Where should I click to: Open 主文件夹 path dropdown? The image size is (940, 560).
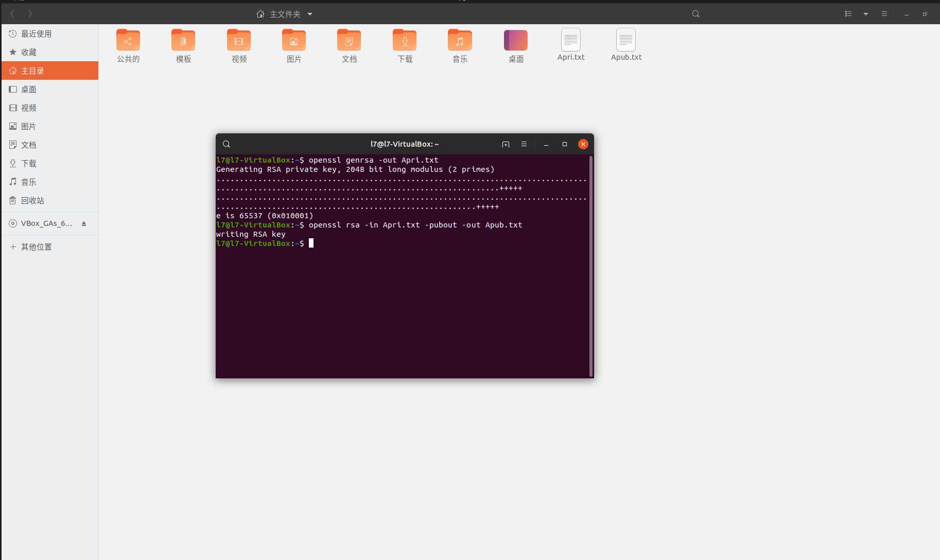point(310,14)
